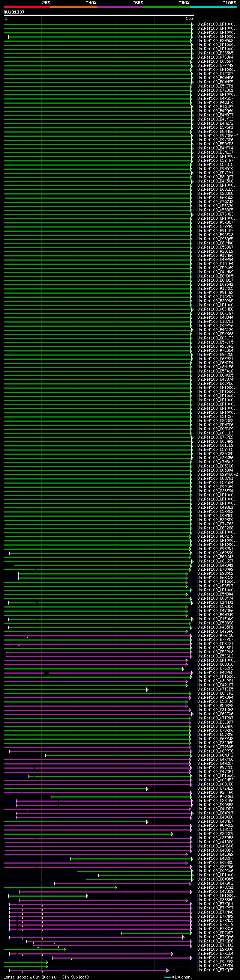Click the UniRef100_Q9MAT0 label

pyautogui.click(x=215, y=169)
